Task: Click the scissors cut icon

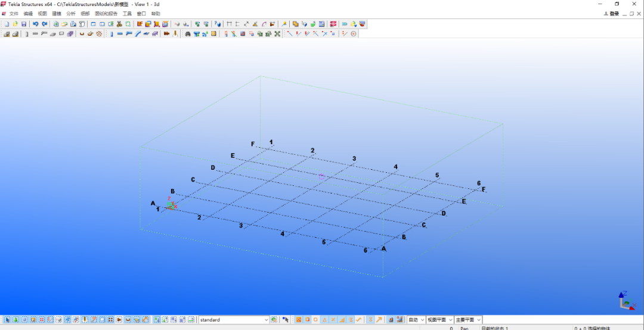Action: point(119,24)
